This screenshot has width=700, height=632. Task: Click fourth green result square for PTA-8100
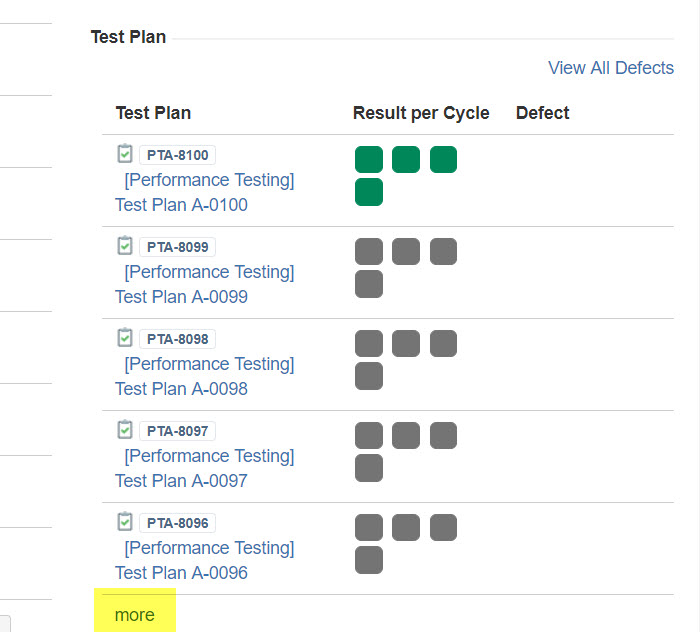pyautogui.click(x=369, y=192)
